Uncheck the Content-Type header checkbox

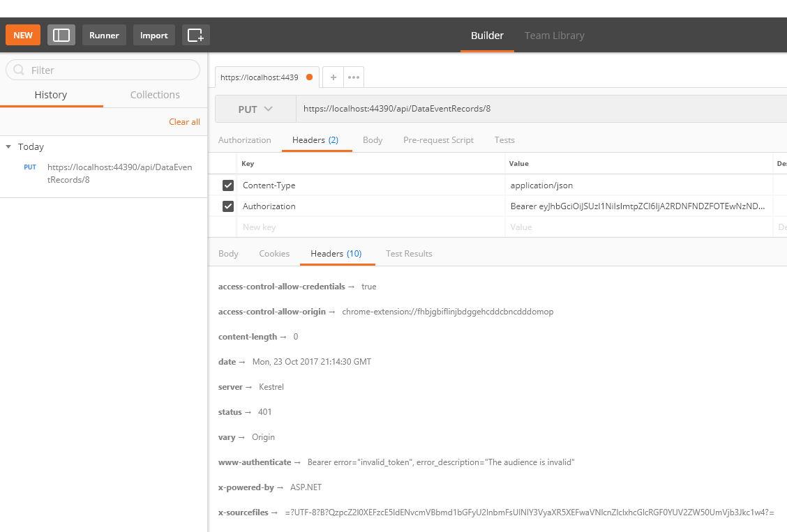point(228,185)
